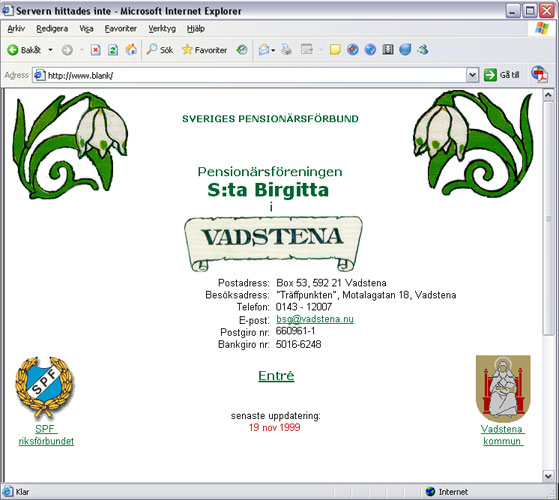Image resolution: width=559 pixels, height=500 pixels.
Task: Maximize the Internet Explorer window
Action: pos(530,11)
